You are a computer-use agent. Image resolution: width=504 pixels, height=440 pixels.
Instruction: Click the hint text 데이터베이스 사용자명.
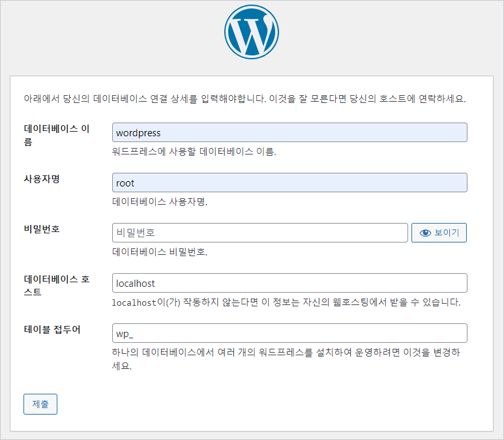pos(160,201)
